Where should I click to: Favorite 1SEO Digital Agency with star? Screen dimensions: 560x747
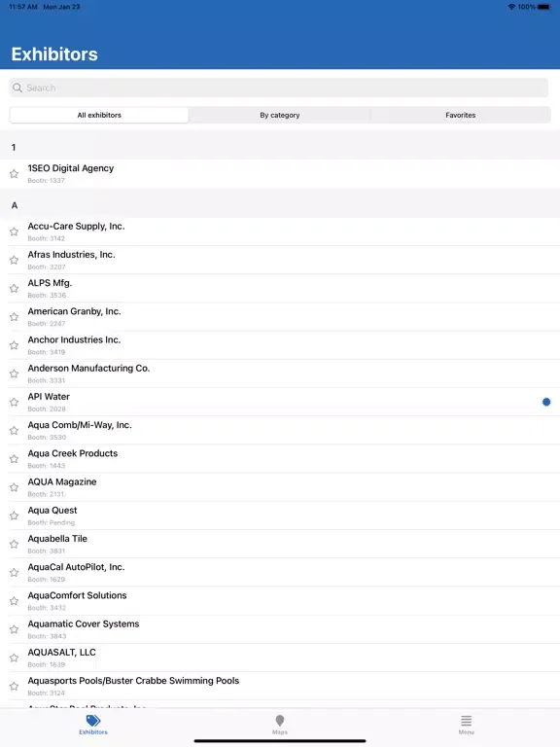[14, 174]
